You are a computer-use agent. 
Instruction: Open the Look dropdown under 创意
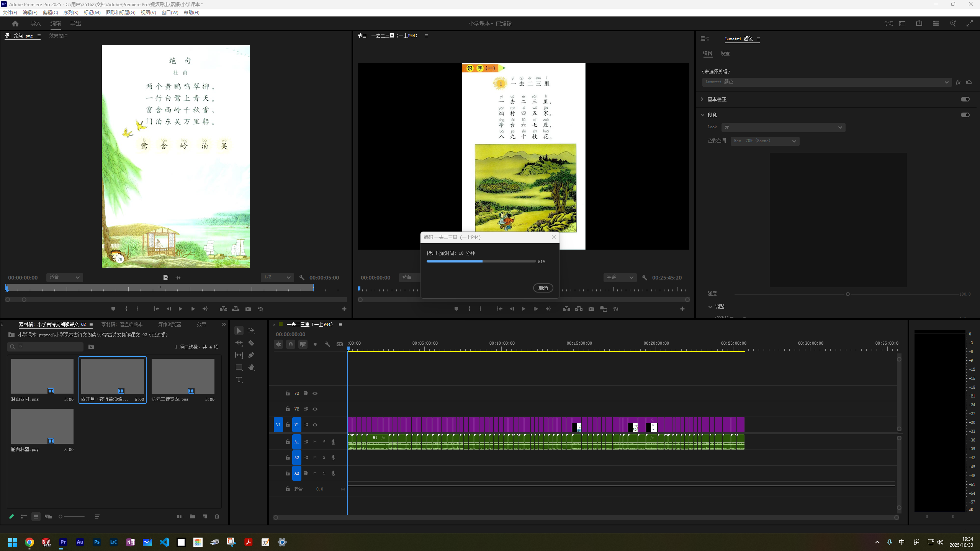[783, 127]
